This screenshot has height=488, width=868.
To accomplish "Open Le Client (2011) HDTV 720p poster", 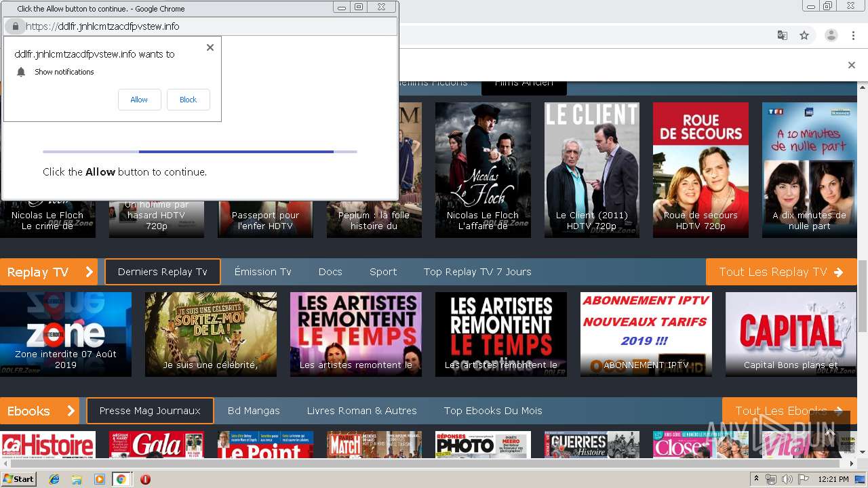I will 592,169.
